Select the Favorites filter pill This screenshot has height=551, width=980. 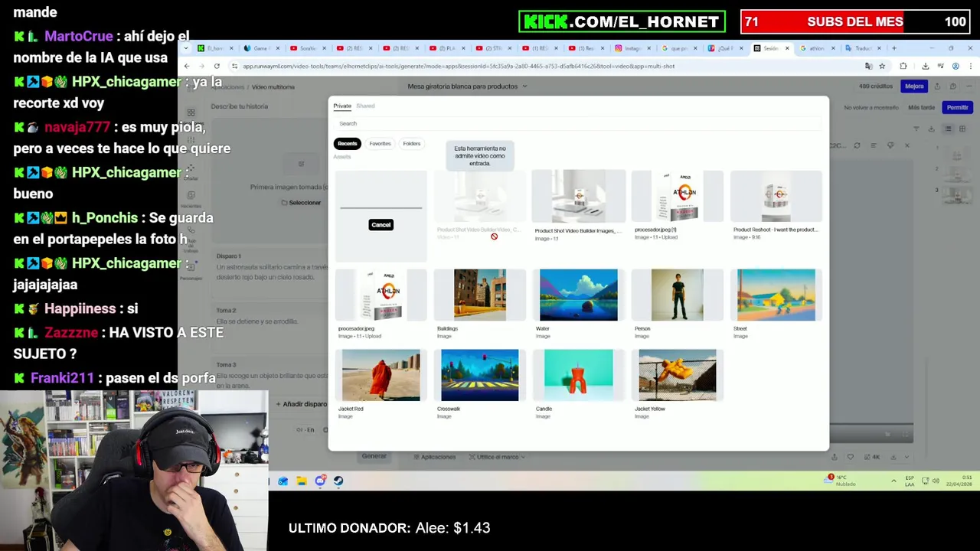pos(380,143)
